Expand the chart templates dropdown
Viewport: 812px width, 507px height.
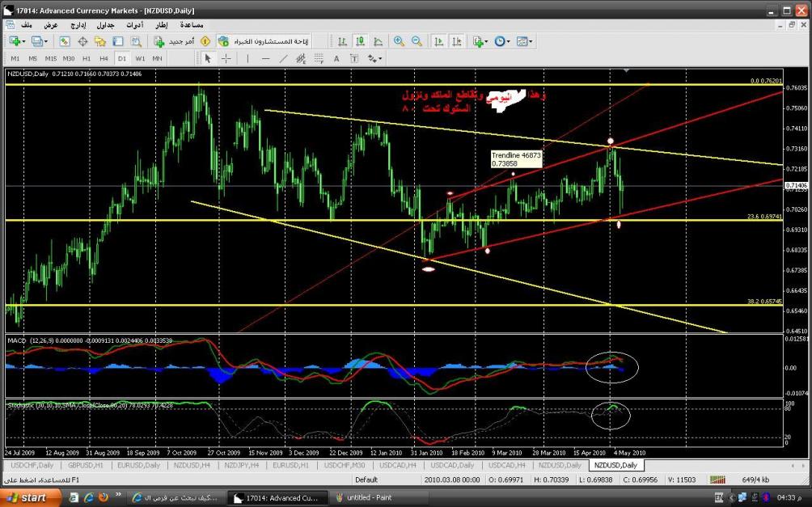[531, 41]
